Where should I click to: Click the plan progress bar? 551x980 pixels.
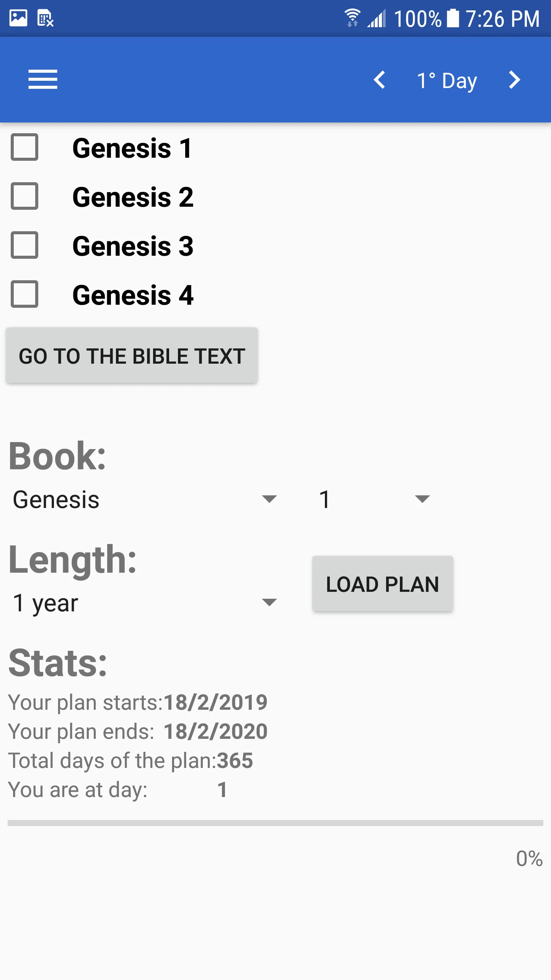275,823
